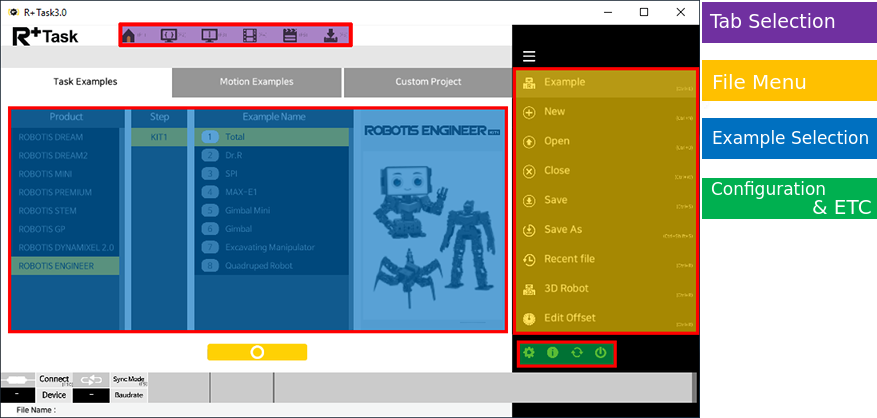
Task: Select Example in the file menu
Action: click(x=606, y=83)
